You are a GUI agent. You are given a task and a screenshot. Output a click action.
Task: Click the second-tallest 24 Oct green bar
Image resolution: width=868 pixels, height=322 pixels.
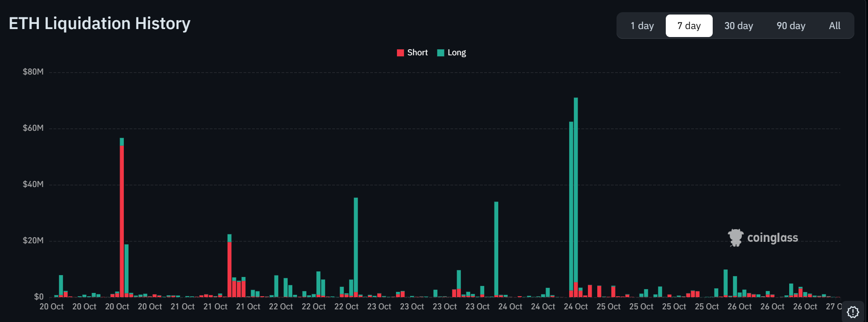pyautogui.click(x=571, y=206)
